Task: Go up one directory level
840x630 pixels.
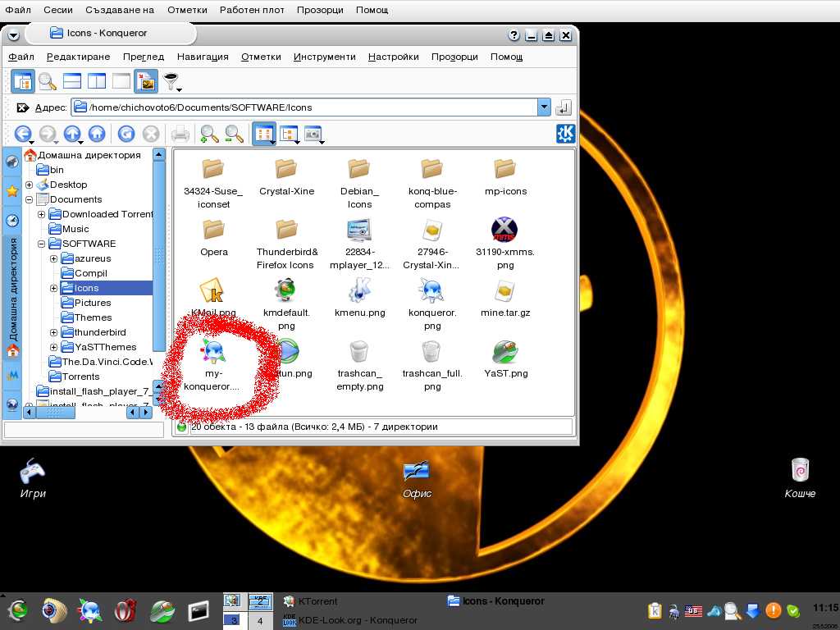Action: (x=72, y=134)
